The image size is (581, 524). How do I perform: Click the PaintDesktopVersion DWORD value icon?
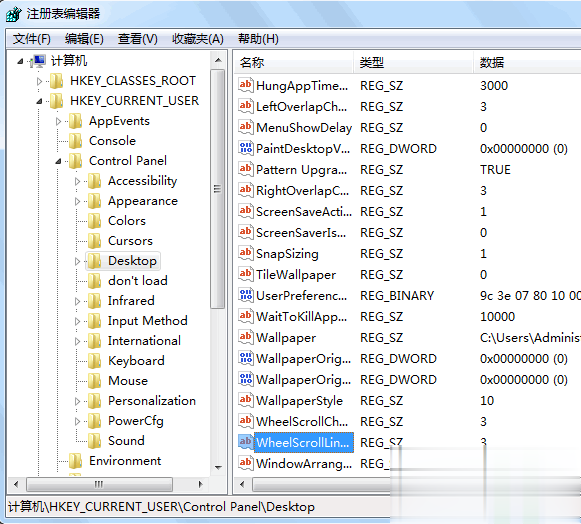(246, 148)
